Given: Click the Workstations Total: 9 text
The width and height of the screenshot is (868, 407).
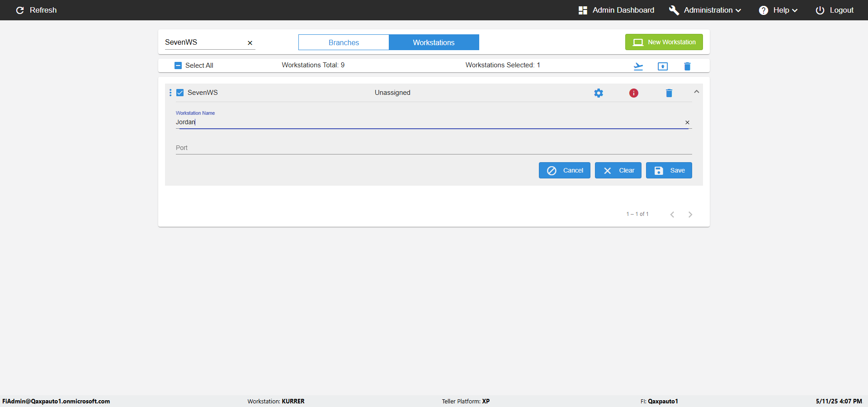Looking at the screenshot, I should click(x=313, y=65).
